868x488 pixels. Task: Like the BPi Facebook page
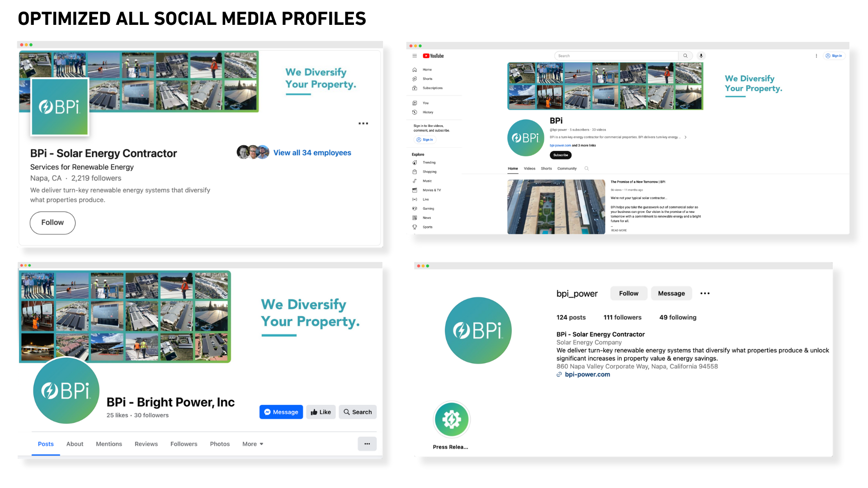(321, 412)
